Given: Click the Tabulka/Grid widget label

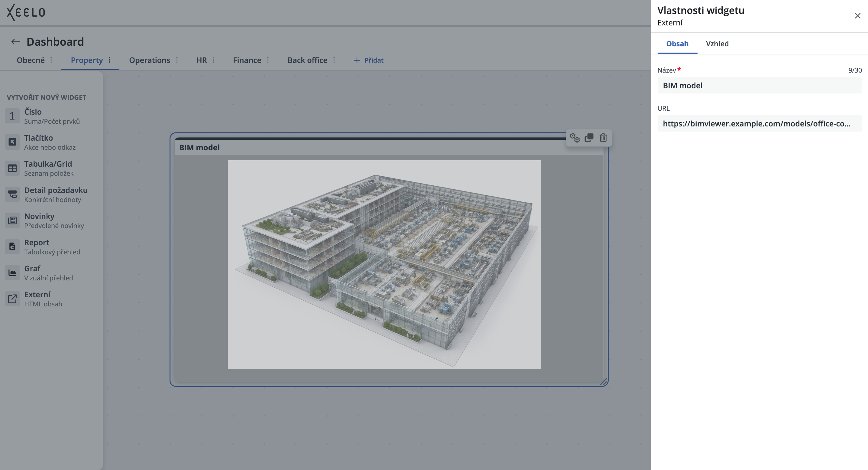Looking at the screenshot, I should 48,164.
